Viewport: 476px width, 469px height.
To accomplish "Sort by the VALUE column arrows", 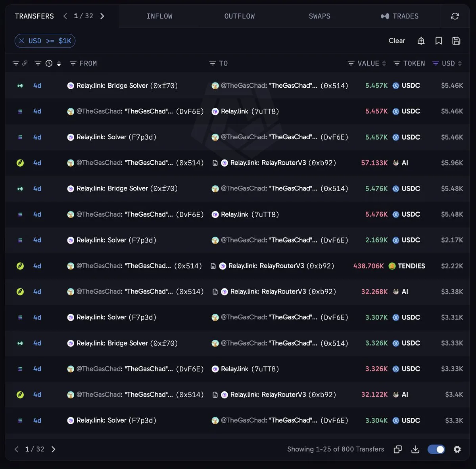I will pos(384,63).
